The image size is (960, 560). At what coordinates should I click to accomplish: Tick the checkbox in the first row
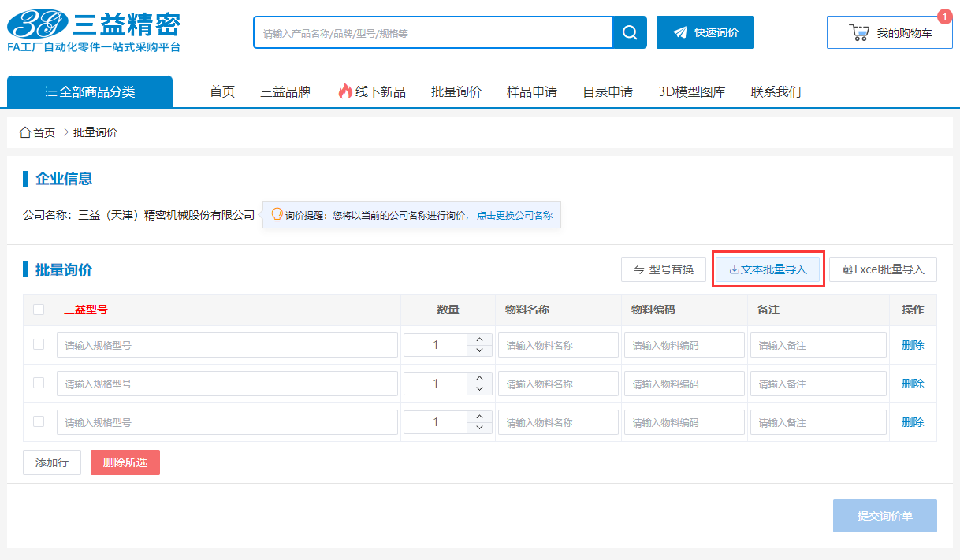pyautogui.click(x=39, y=344)
